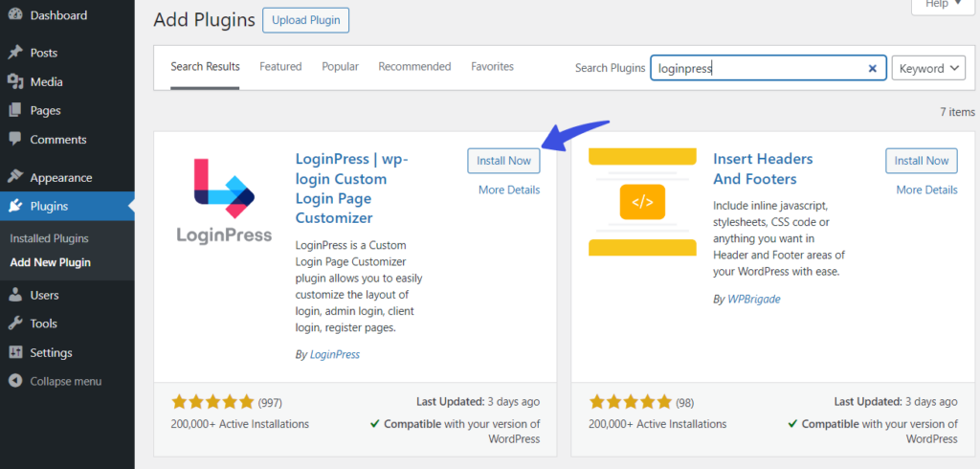
Task: Open More Details for Insert Headers And Footers
Action: [926, 190]
